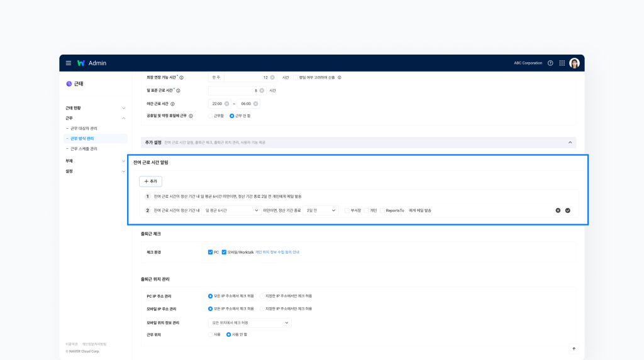The width and height of the screenshot is (644, 360).
Task: Open 근무 스케줄 관리 in sidebar
Action: pos(84,149)
